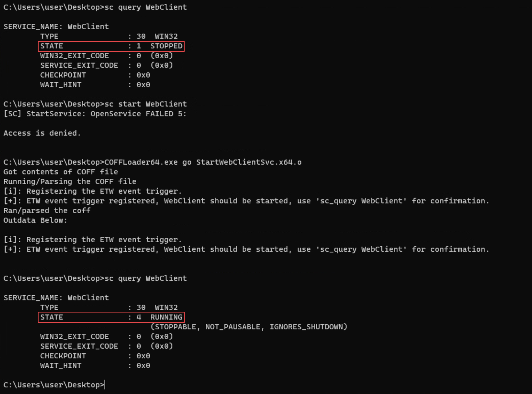This screenshot has height=394, width=532.
Task: Click the TYPE line above the RUNNING state
Action: coord(109,308)
